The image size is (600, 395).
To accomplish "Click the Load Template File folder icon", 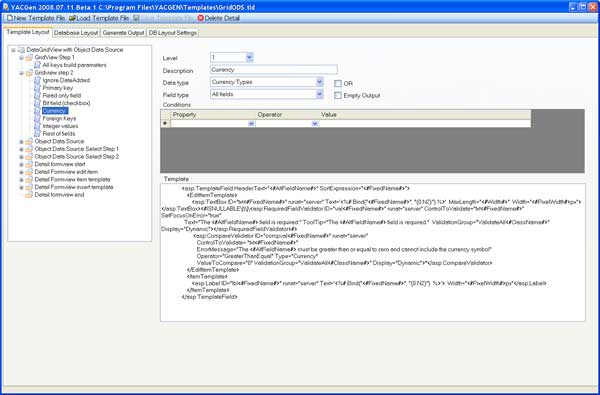I will click(x=72, y=18).
